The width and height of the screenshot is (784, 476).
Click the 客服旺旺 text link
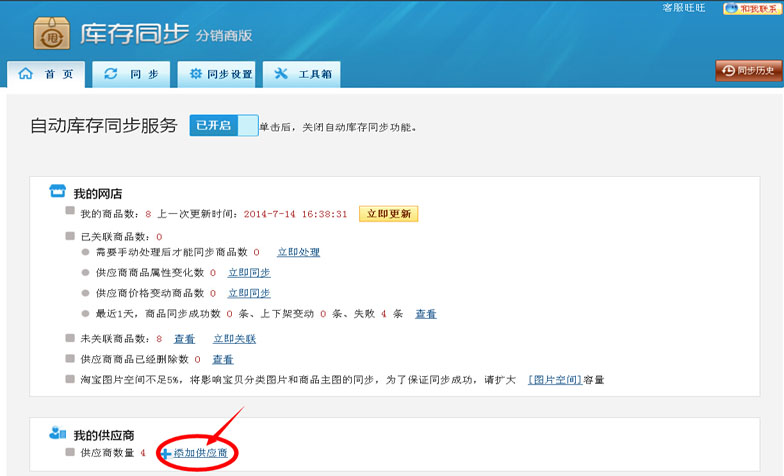684,8
